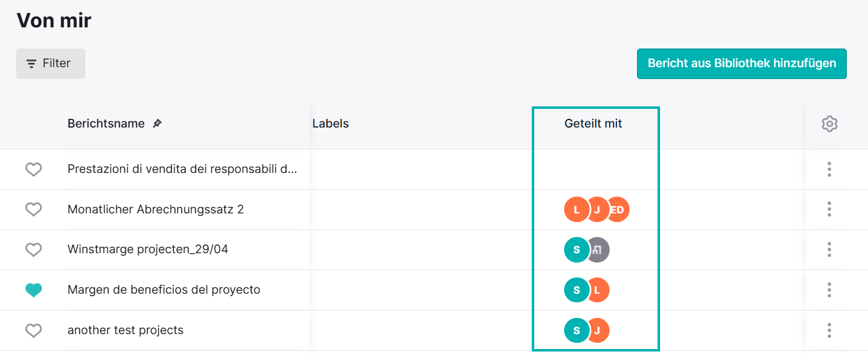
Task: Toggle favorite heart for Monatlicher Abrechnungssatz 2
Action: coord(34,210)
